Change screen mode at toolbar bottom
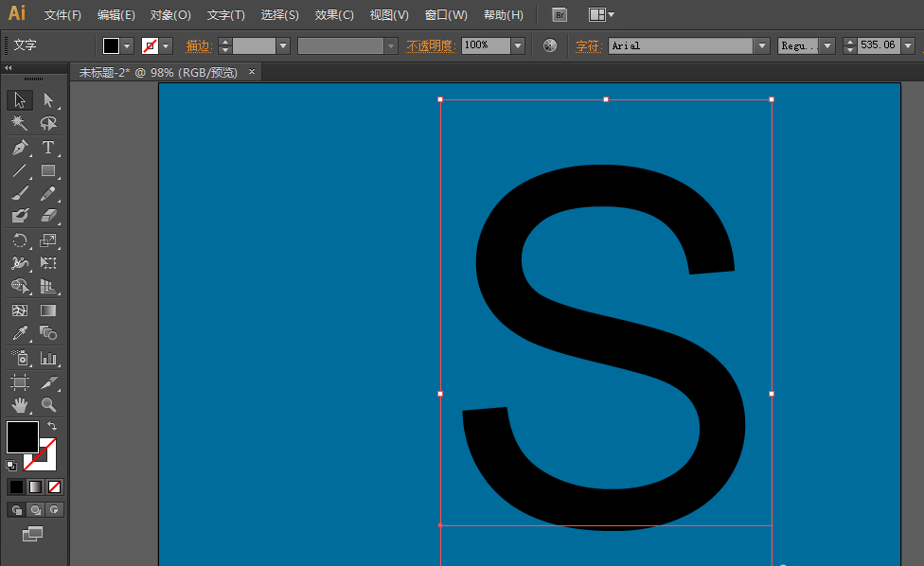 pyautogui.click(x=32, y=534)
